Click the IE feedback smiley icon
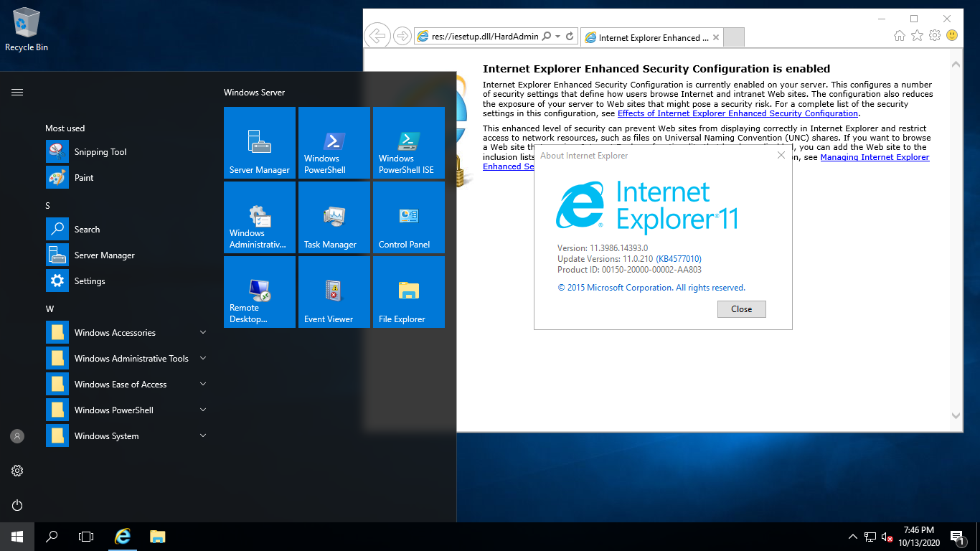 tap(952, 35)
